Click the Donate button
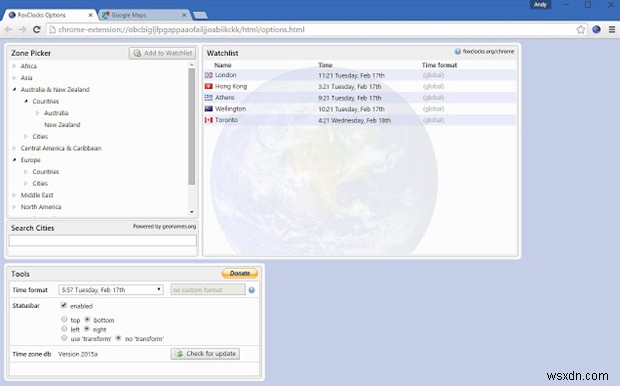The image size is (620, 386). pos(240,273)
